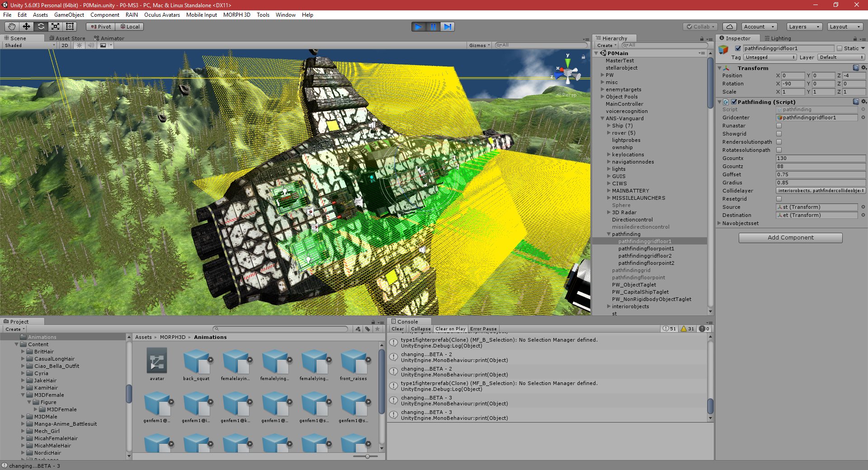Screen dimensions: 868x470
Task: Open the Layout dropdown
Action: 844,27
